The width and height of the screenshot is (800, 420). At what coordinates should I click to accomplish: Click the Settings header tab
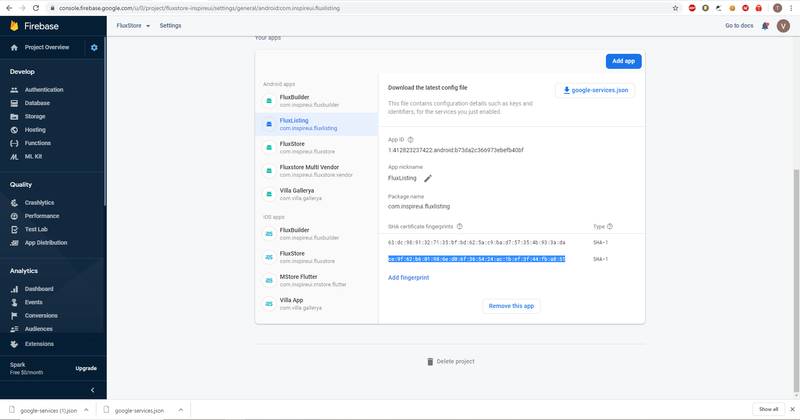(170, 26)
